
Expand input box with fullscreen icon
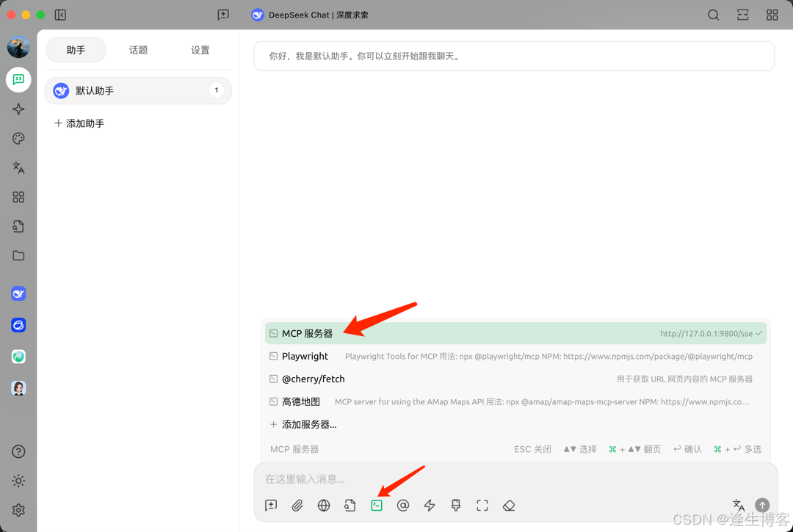coord(482,506)
